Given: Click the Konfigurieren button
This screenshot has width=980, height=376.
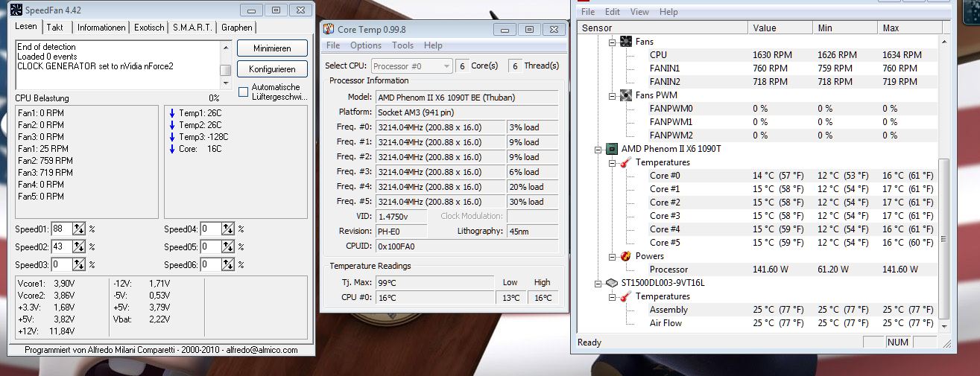Looking at the screenshot, I should [x=273, y=69].
